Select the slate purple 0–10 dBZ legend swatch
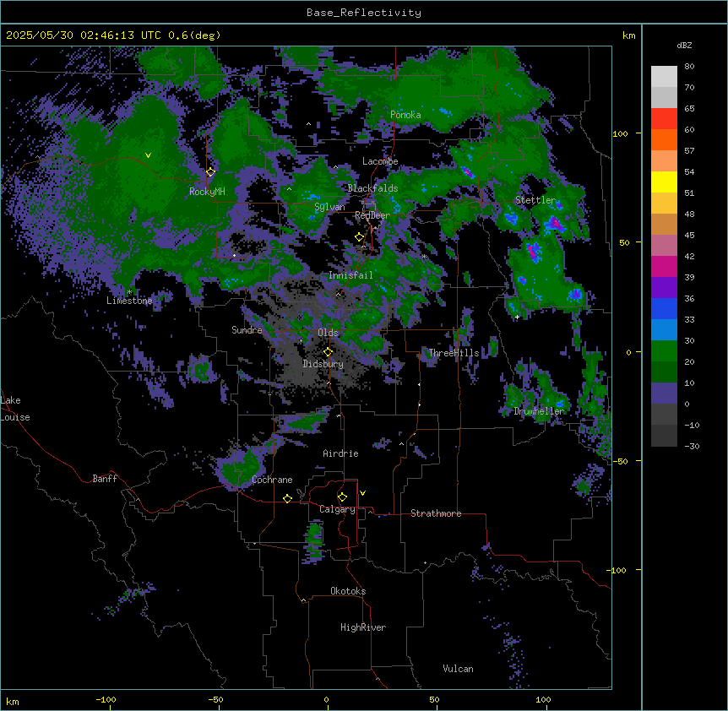728x711 pixels. click(664, 393)
